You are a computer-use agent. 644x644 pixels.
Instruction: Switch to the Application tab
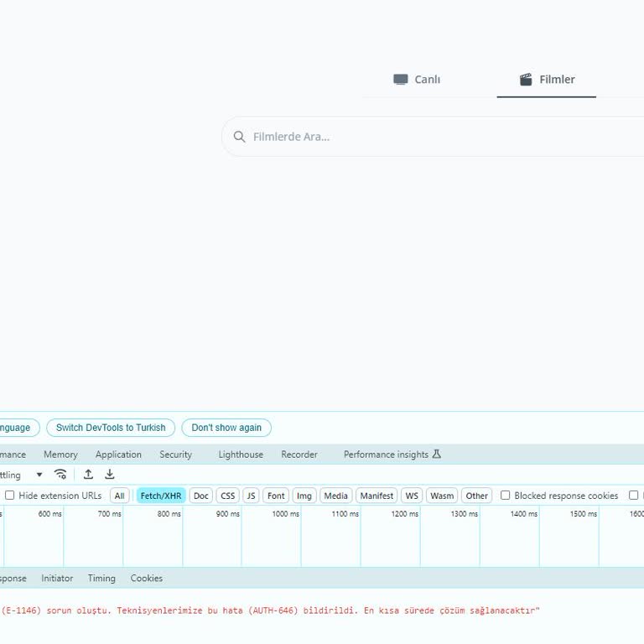pyautogui.click(x=118, y=454)
